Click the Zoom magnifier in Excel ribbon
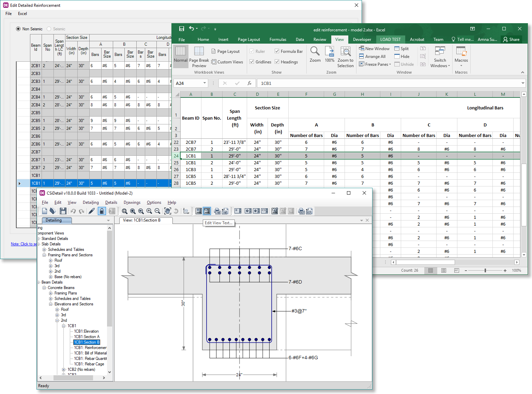The height and width of the screenshot is (394, 532). 315,55
